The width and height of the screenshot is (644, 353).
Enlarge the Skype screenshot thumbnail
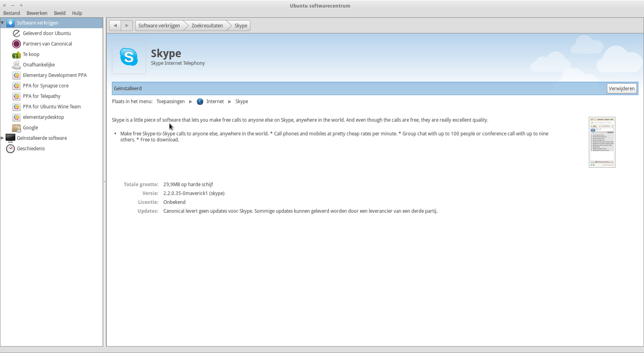pos(602,142)
